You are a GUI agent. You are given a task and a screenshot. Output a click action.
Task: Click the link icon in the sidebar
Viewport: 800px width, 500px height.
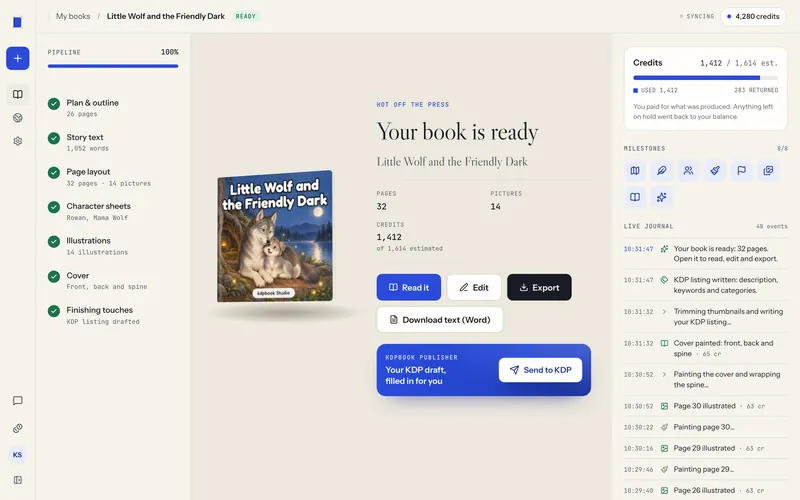[x=17, y=428]
